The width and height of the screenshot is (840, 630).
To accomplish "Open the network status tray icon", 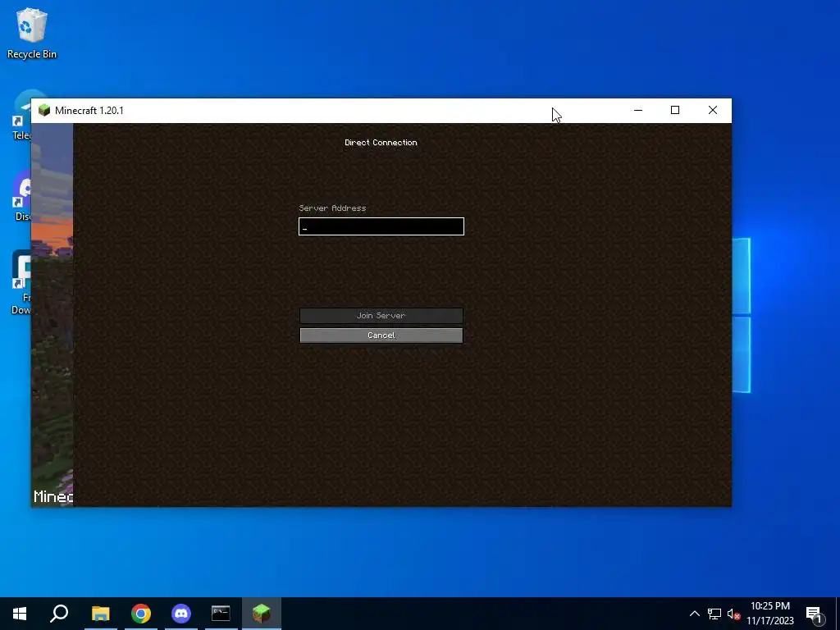I will tap(714, 614).
